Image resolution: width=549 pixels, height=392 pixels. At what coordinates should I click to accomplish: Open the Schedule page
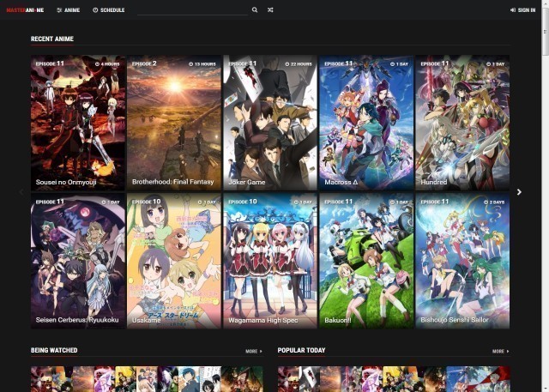point(109,10)
